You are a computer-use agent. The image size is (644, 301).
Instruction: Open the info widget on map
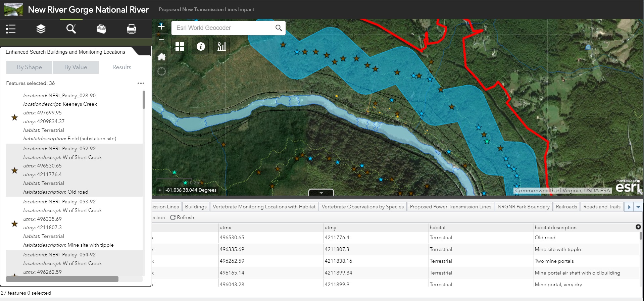[x=201, y=46]
